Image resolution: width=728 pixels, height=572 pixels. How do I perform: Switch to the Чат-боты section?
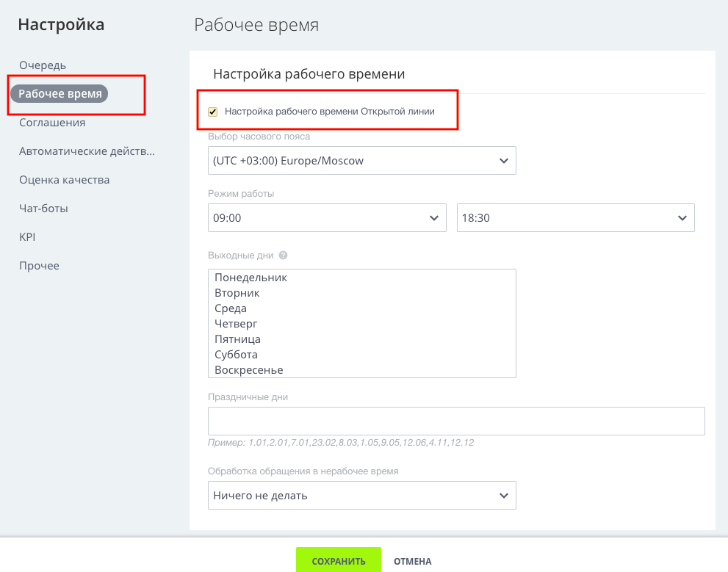43,209
